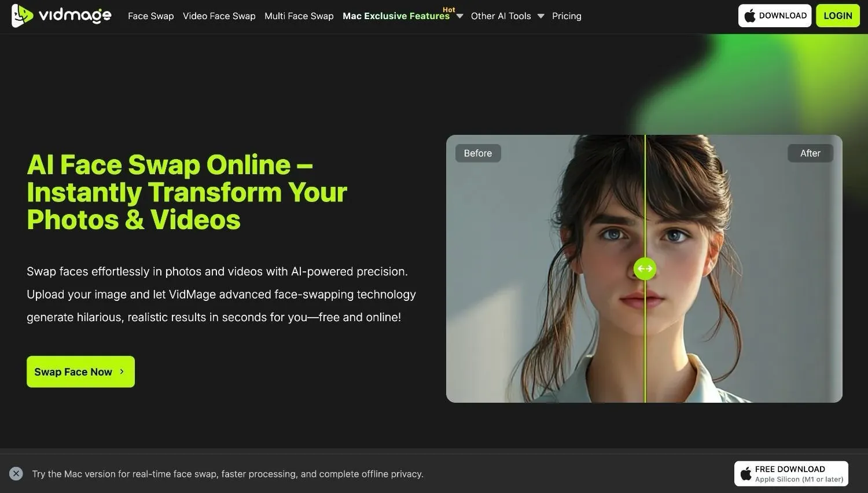Click the Apple icon in the header DOWNLOAD button
This screenshot has width=868, height=493.
pos(750,16)
